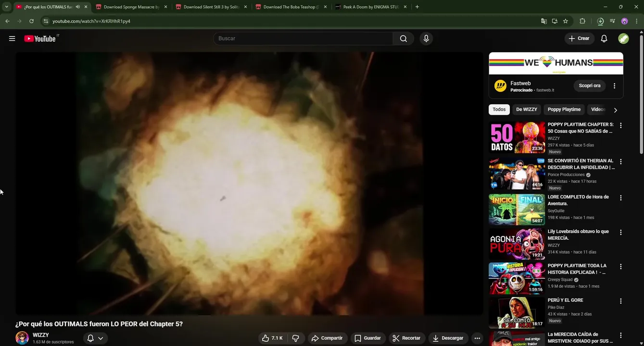Open the translate page icon
The width and height of the screenshot is (644, 346).
tap(543, 21)
